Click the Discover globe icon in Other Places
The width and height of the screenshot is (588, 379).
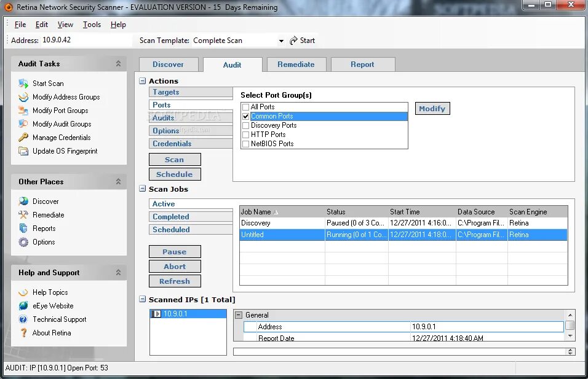tap(23, 201)
